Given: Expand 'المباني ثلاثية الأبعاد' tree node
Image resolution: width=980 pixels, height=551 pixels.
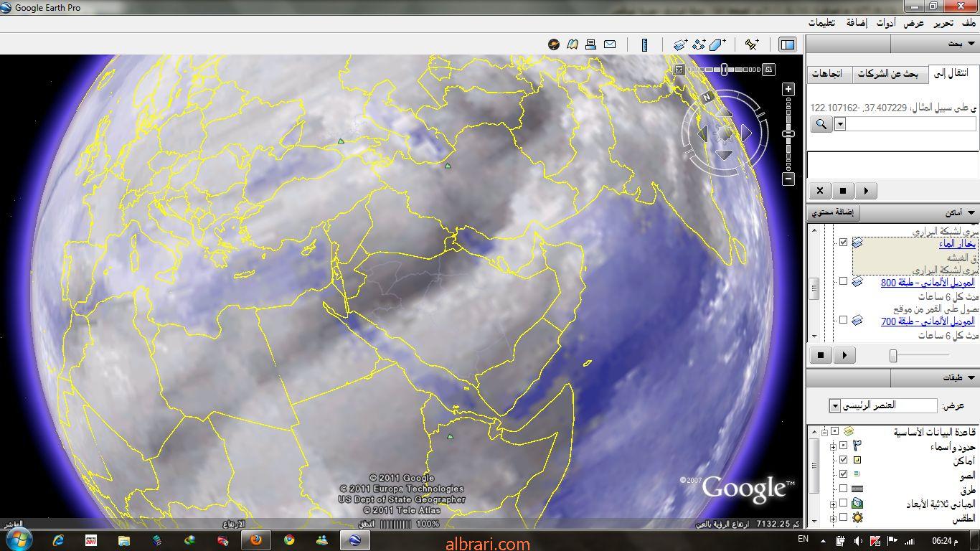Looking at the screenshot, I should pyautogui.click(x=834, y=503).
